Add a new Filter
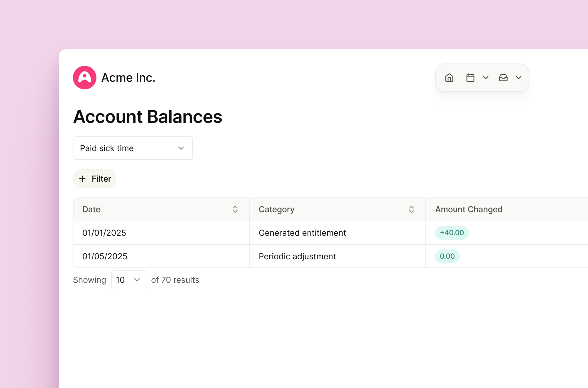The width and height of the screenshot is (588, 388). (95, 179)
